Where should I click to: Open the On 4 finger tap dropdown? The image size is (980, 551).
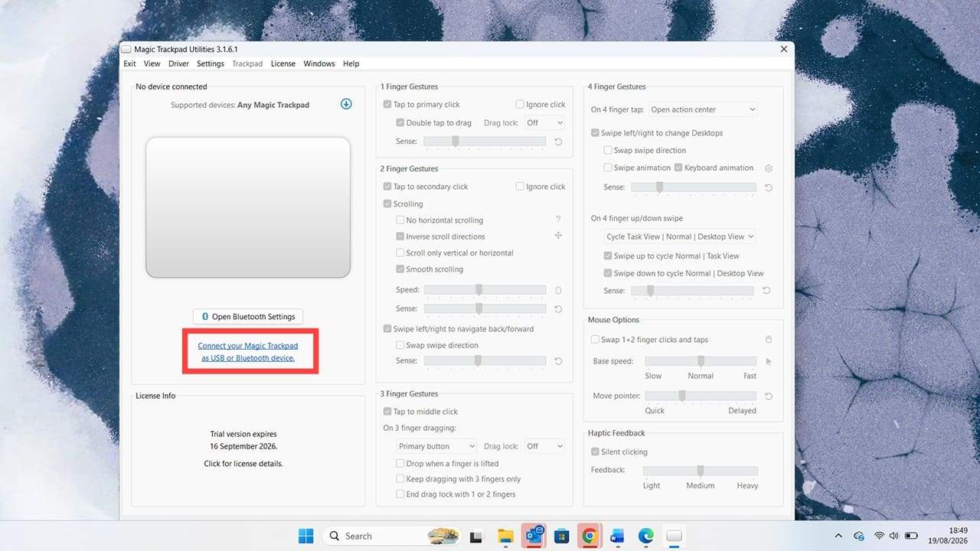click(x=703, y=109)
